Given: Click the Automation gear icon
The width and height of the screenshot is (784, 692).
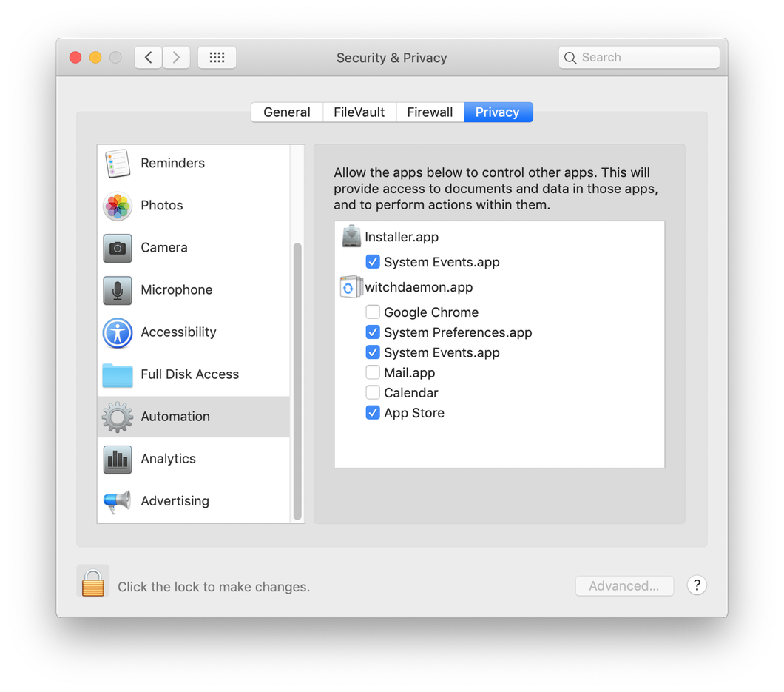Looking at the screenshot, I should point(118,417).
